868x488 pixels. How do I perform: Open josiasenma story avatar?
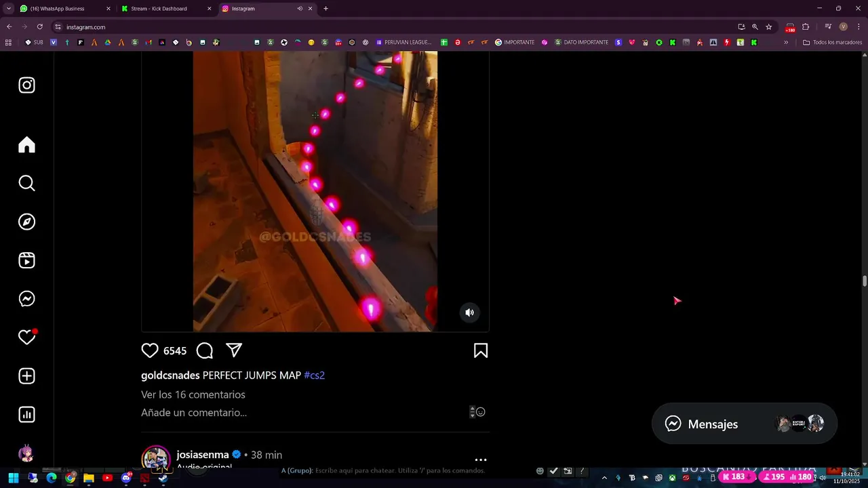point(156,459)
